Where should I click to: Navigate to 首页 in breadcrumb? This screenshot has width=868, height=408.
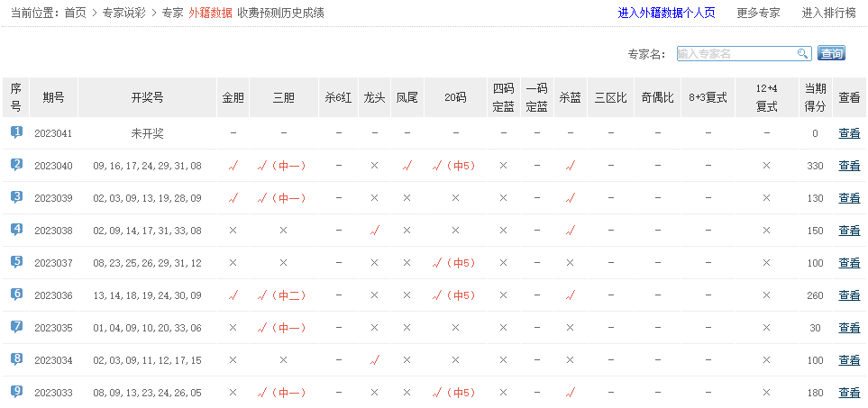tap(75, 13)
